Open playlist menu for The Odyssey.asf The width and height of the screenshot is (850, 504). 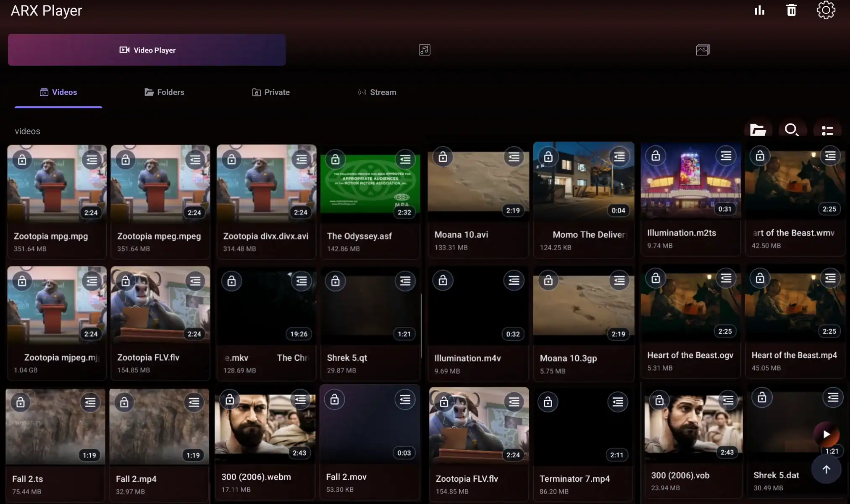[405, 159]
